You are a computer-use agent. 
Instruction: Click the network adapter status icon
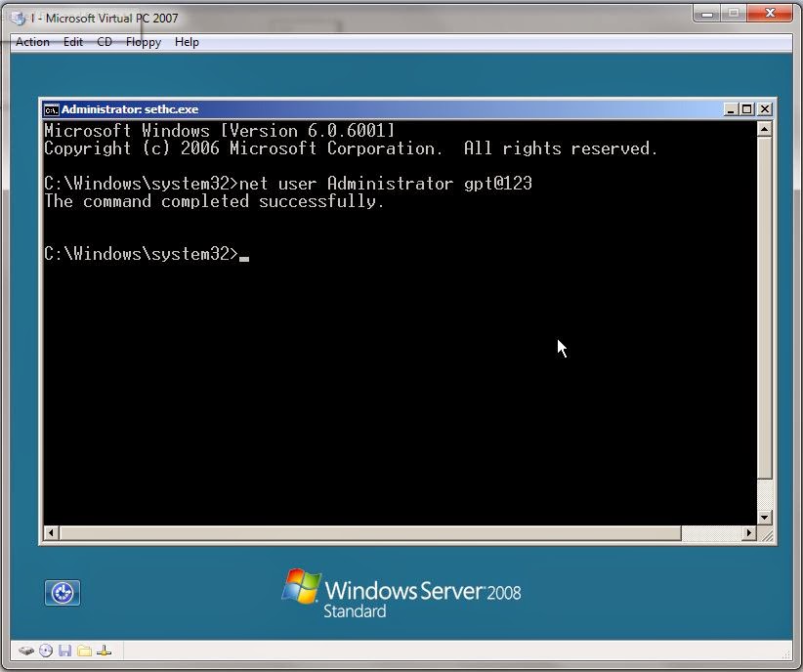[103, 651]
